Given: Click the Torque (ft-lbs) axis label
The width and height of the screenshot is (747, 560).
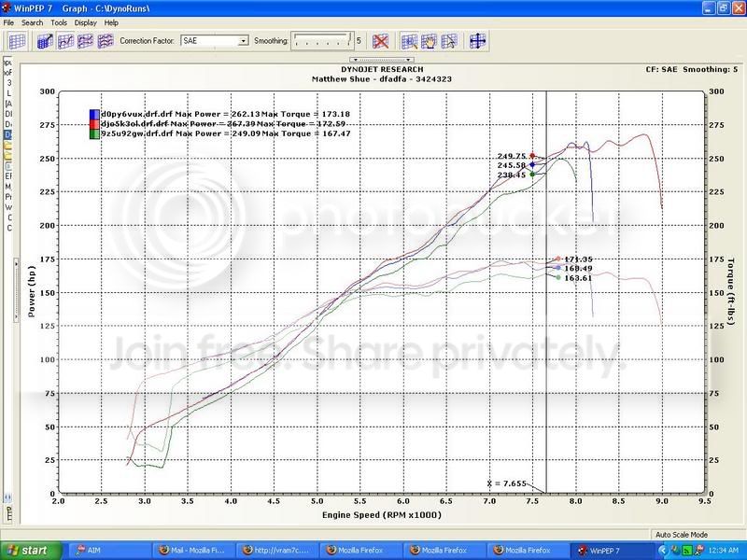Looking at the screenshot, I should [x=731, y=291].
